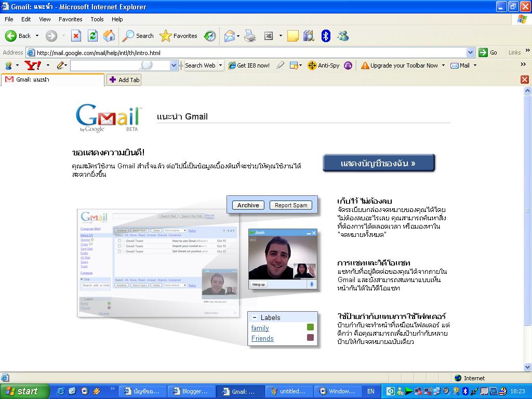Switch to Blogger taskbar window
Image resolution: width=532 pixels, height=399 pixels.
(x=191, y=391)
